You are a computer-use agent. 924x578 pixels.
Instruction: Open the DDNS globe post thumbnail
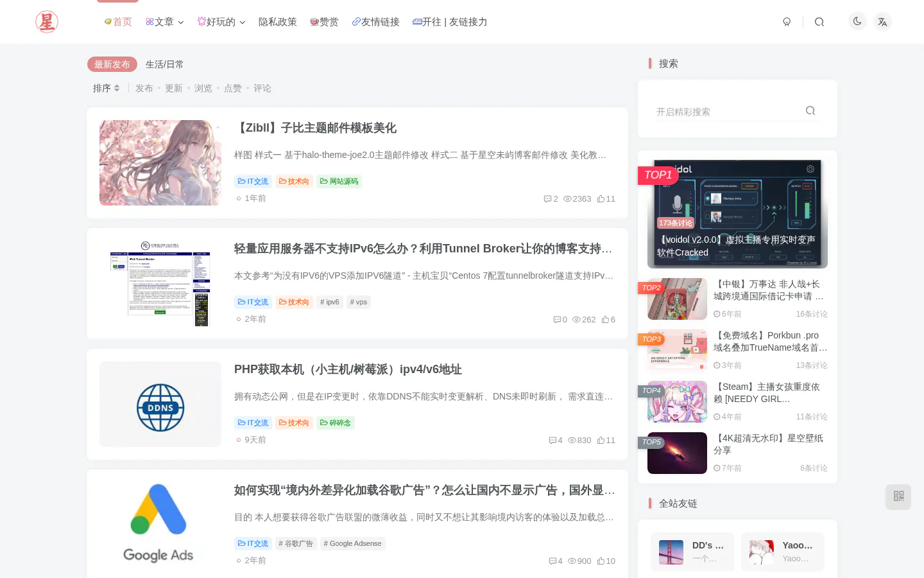[x=160, y=404]
